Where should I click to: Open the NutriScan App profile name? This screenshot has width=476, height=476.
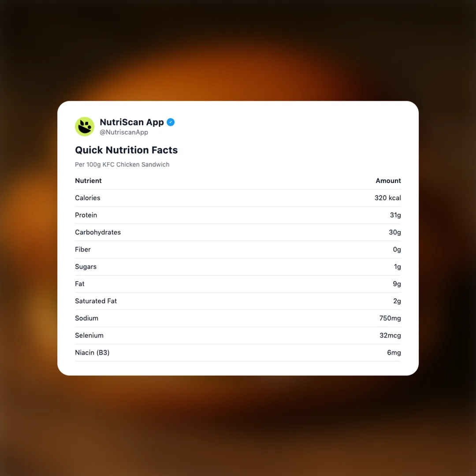point(131,122)
